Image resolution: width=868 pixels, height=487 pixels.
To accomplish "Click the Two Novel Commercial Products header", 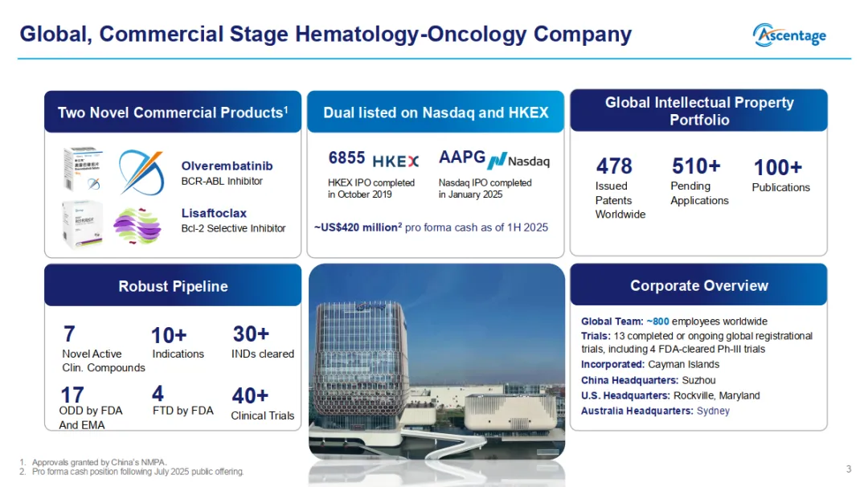I will (x=173, y=113).
